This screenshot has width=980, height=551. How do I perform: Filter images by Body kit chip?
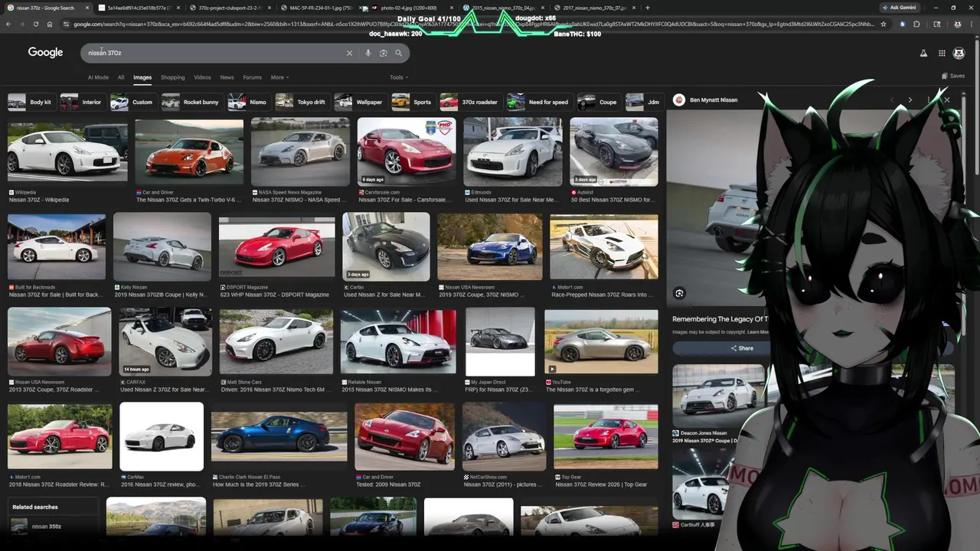(x=31, y=102)
